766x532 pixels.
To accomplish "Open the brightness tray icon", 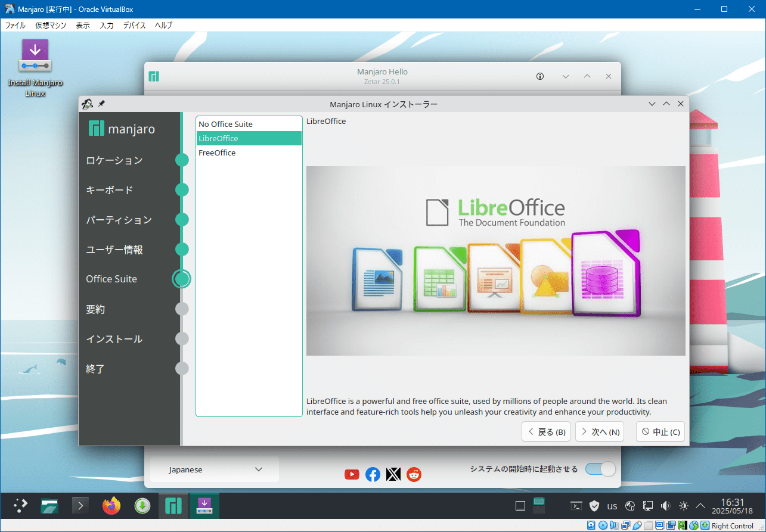I will (x=684, y=506).
